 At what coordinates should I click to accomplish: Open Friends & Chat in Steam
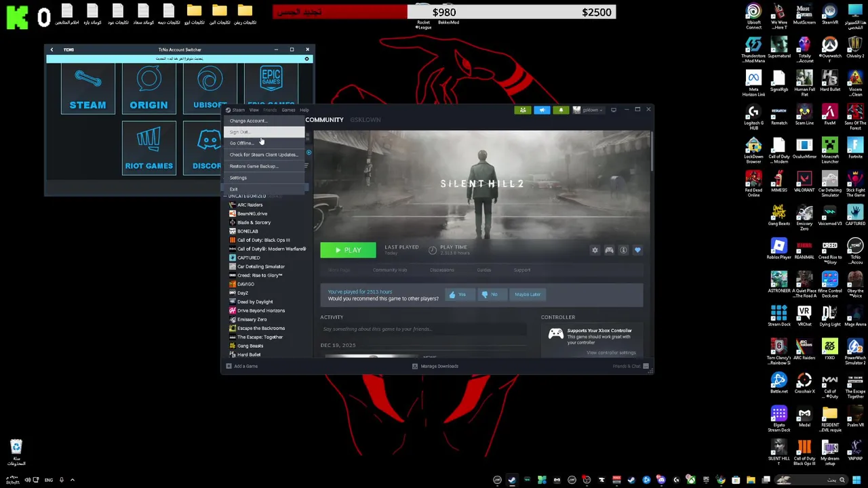tap(631, 366)
